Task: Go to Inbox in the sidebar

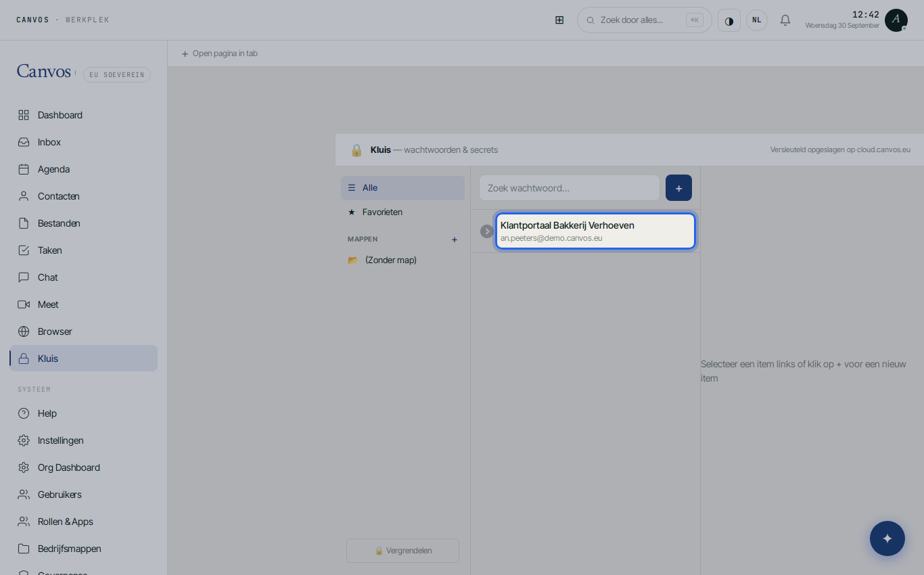Action: point(83,142)
